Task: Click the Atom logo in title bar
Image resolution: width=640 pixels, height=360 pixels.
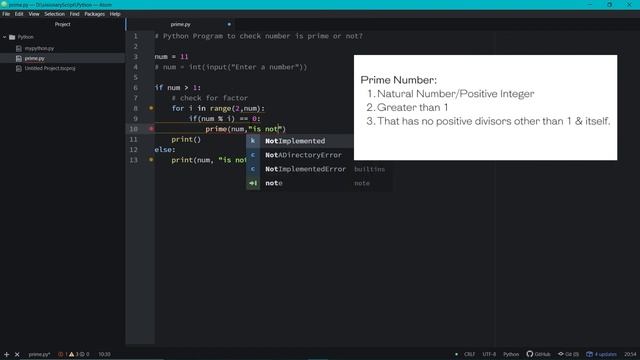Action: (4, 4)
